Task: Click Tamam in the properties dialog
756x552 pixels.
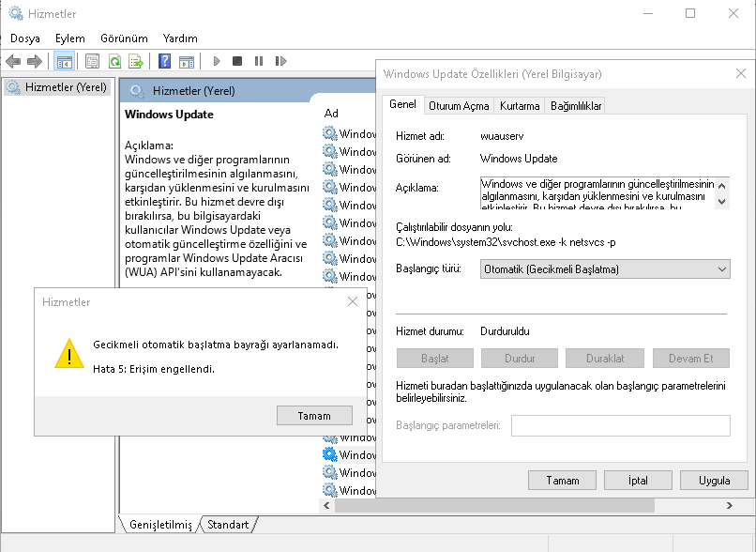Action: (562, 481)
